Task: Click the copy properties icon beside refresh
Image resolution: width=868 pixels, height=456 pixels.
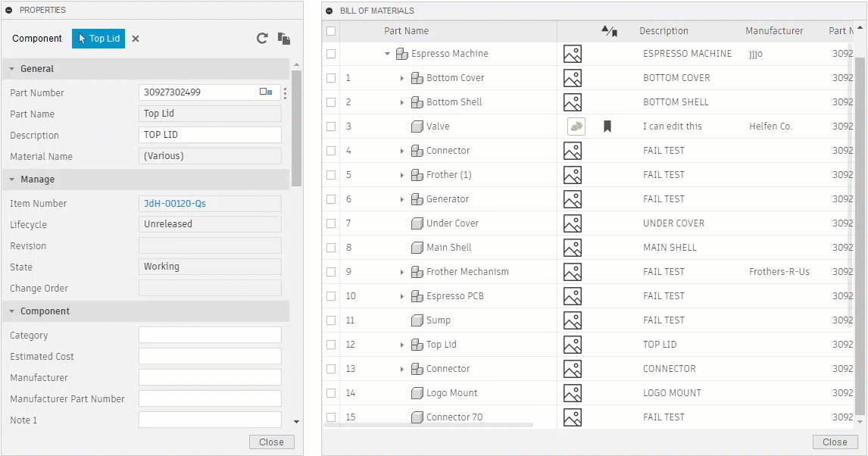Action: (284, 38)
